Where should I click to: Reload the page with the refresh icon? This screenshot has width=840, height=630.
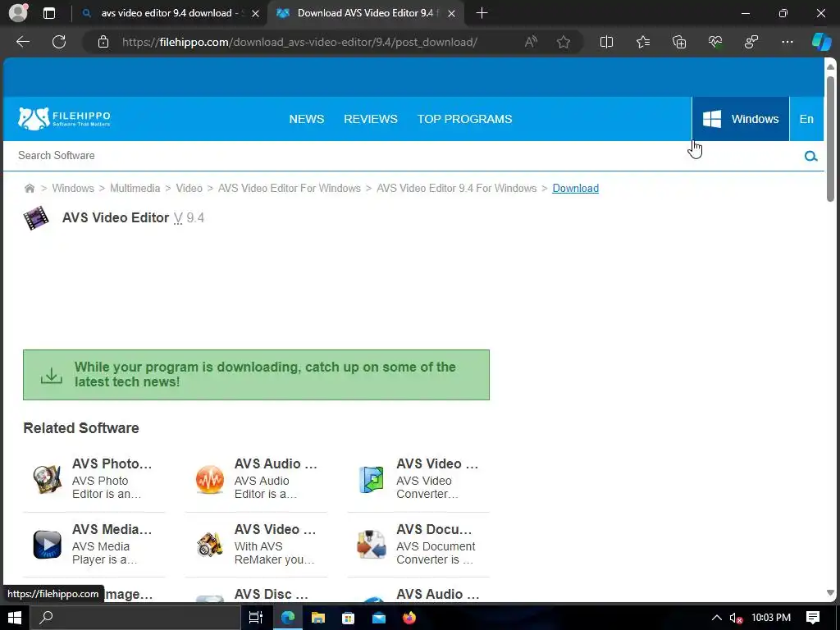59,42
